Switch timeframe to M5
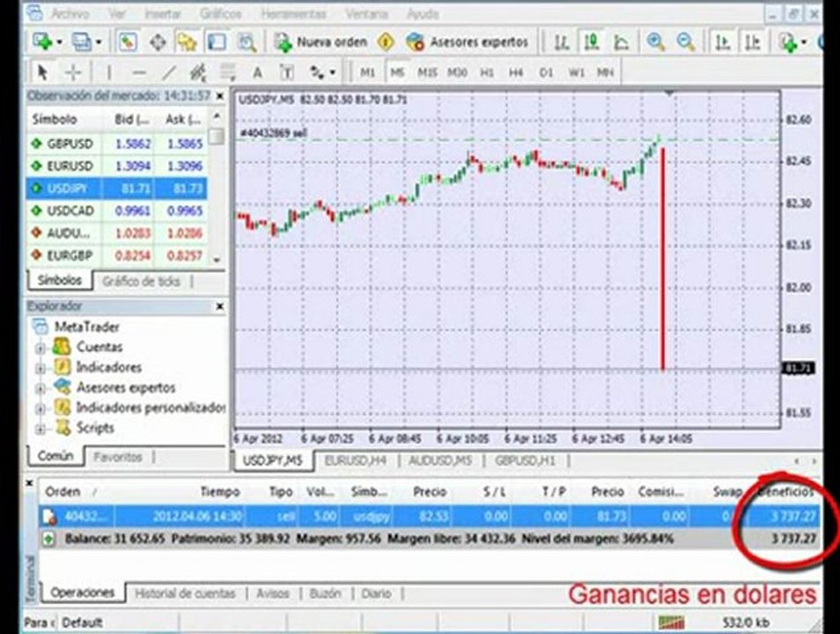The image size is (840, 634). (x=397, y=72)
